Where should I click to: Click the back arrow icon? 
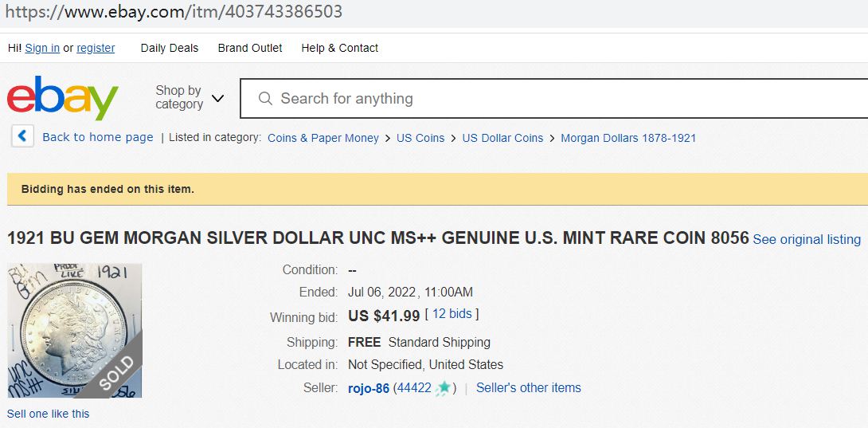[x=22, y=136]
